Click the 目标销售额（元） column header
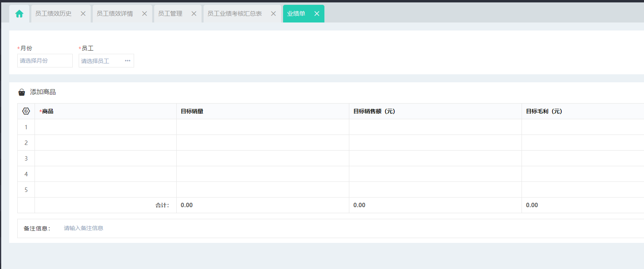644x269 pixels. tap(436, 111)
